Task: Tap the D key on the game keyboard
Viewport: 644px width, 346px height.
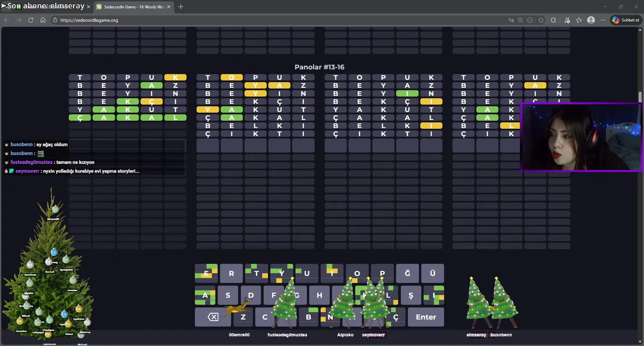Action: (251, 296)
